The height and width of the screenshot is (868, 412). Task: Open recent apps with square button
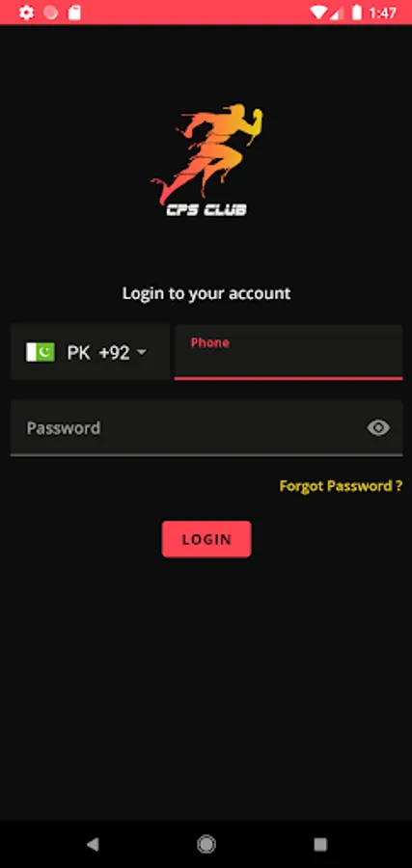tap(320, 844)
